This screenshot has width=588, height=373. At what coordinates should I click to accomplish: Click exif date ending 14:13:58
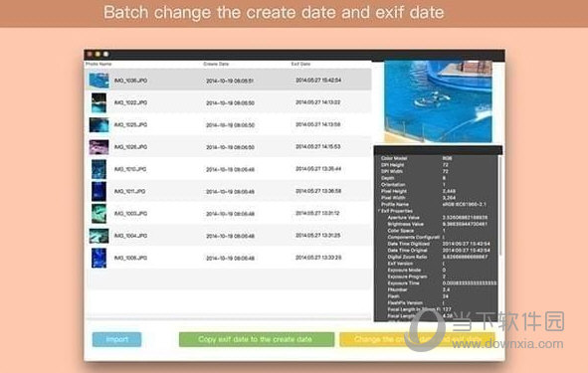[x=318, y=124]
